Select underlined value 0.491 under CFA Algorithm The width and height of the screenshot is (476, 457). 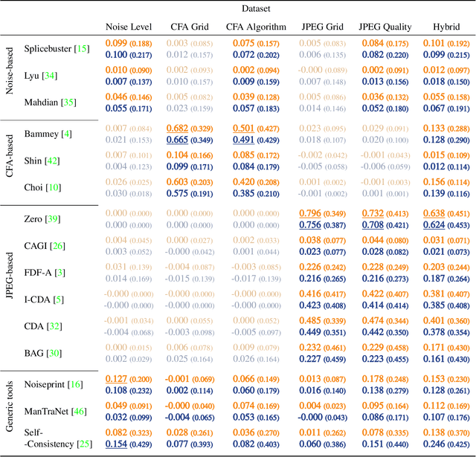pos(243,140)
